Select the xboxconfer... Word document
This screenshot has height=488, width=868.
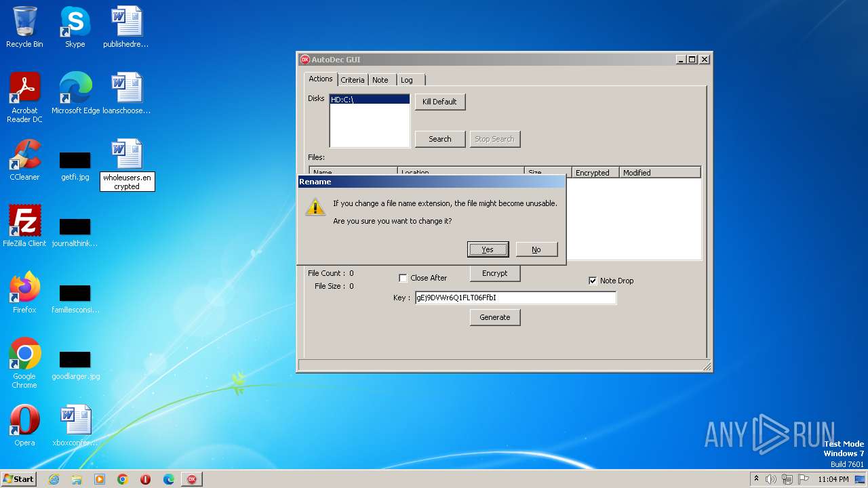(75, 425)
